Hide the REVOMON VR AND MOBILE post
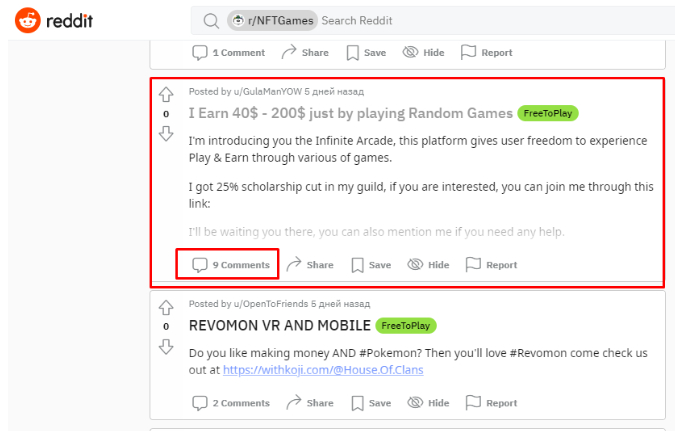Screen dimensions: 675x439 pyautogui.click(x=428, y=403)
